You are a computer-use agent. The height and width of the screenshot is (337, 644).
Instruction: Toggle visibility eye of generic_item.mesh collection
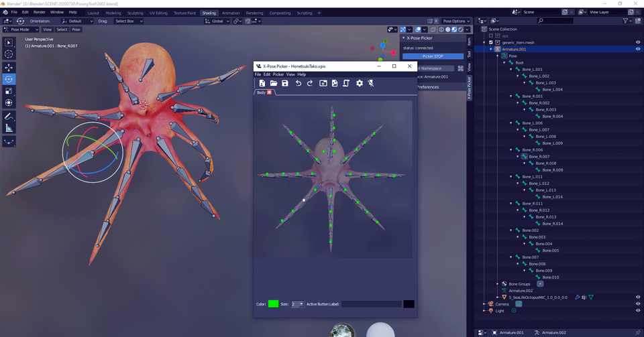click(x=638, y=42)
